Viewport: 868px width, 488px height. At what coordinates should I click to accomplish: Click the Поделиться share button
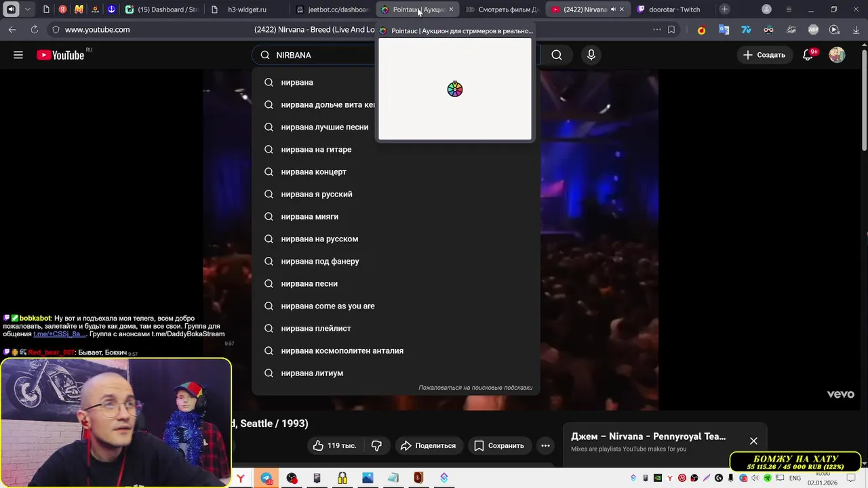pos(428,445)
